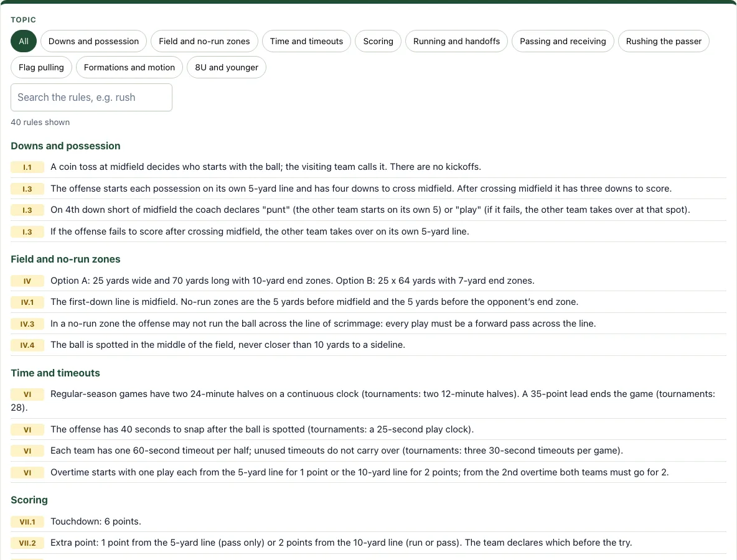The width and height of the screenshot is (737, 560).
Task: Filter by Time and timeouts chip
Action: [x=306, y=41]
